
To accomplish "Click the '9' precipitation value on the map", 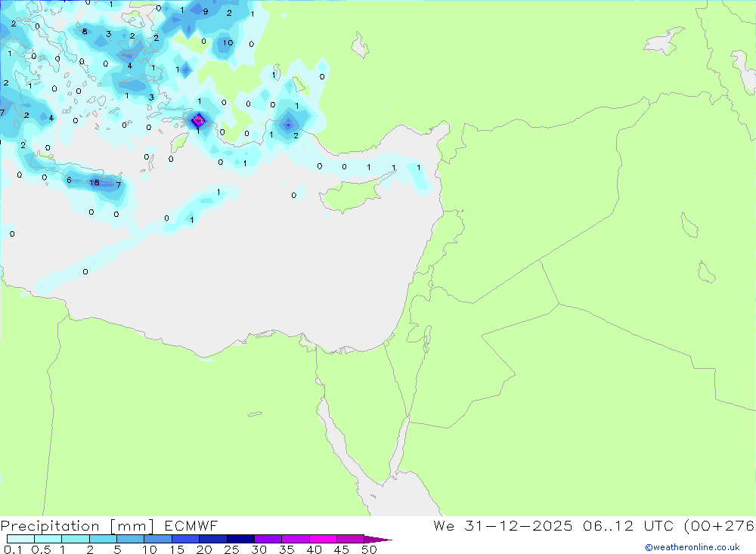I will click(206, 11).
